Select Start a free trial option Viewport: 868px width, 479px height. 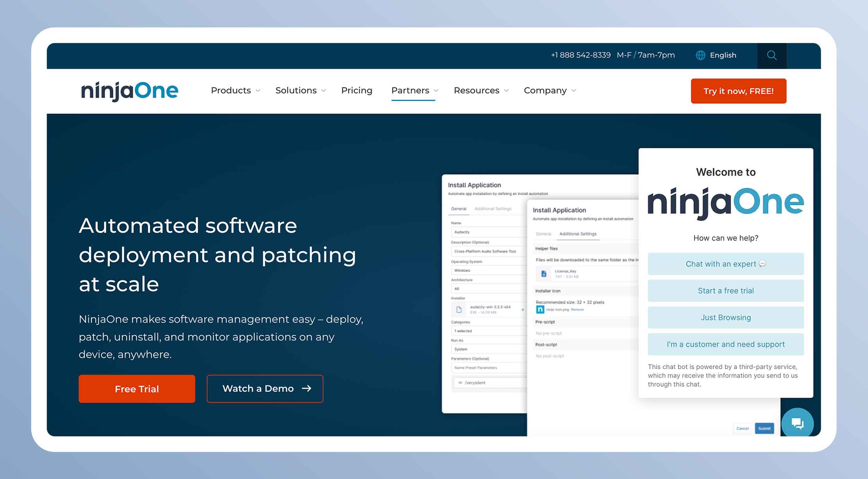point(726,291)
